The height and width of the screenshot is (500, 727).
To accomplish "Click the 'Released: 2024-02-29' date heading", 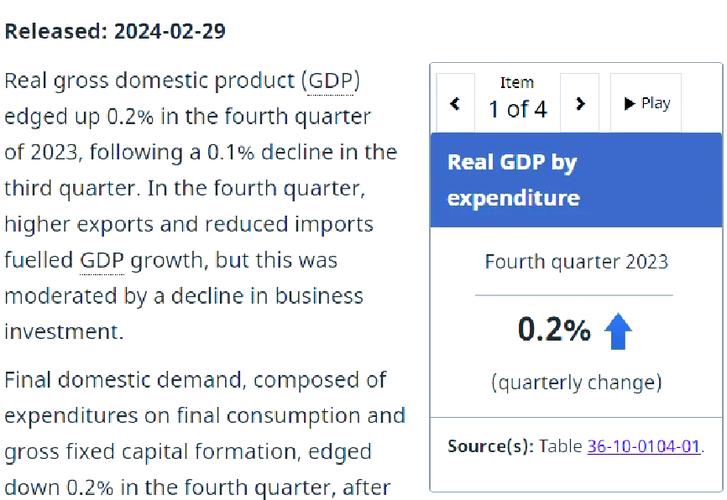I will 115,32.
